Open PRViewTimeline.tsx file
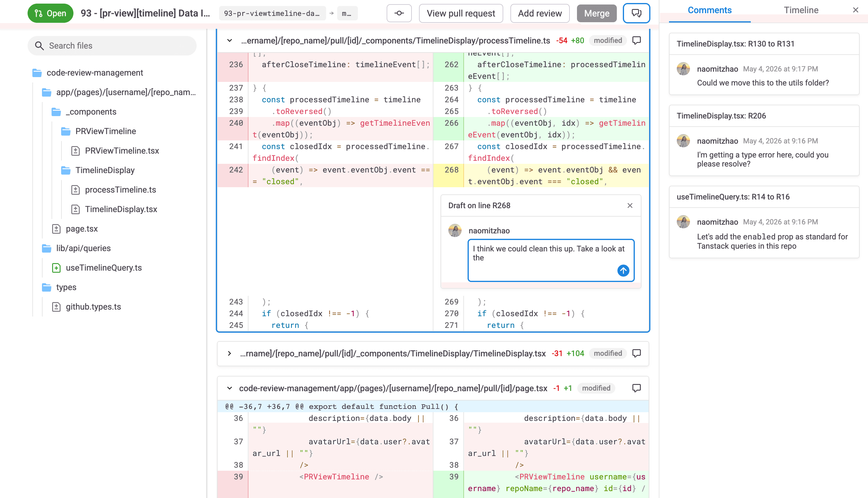 coord(115,151)
